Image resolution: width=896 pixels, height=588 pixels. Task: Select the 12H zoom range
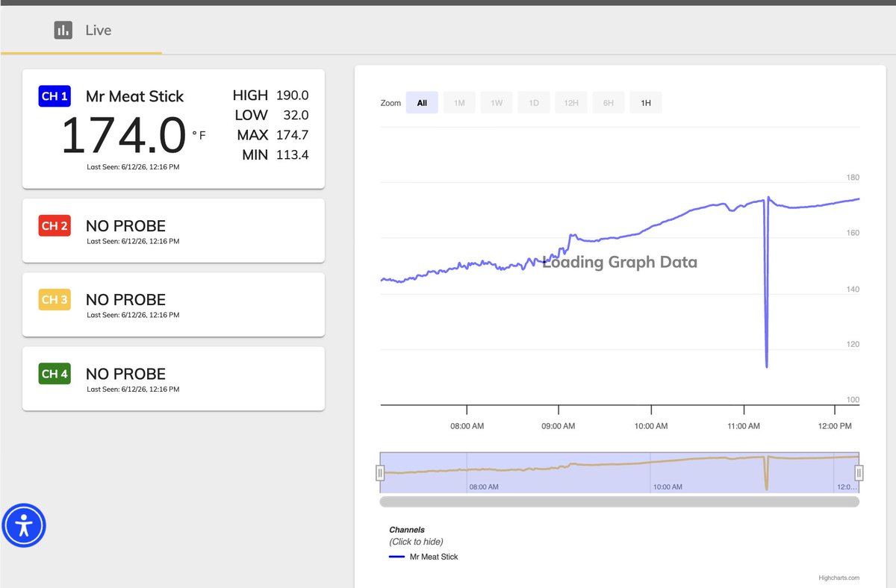[x=571, y=103]
